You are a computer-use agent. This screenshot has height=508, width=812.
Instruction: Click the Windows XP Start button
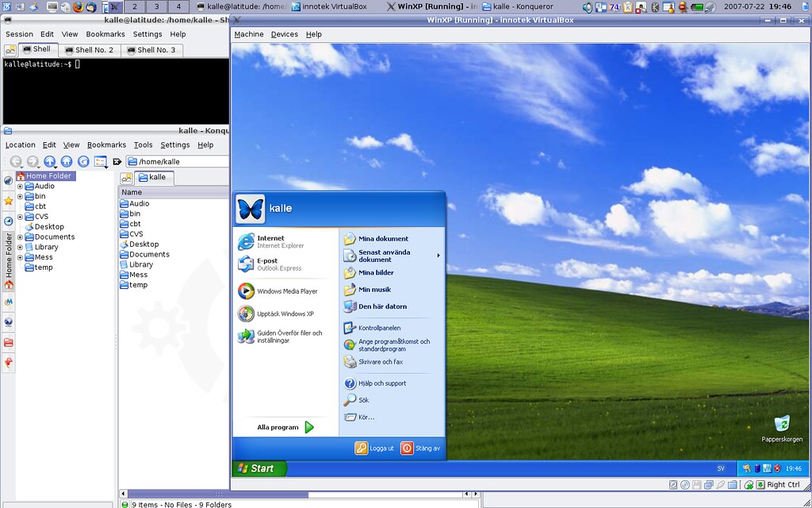click(259, 468)
